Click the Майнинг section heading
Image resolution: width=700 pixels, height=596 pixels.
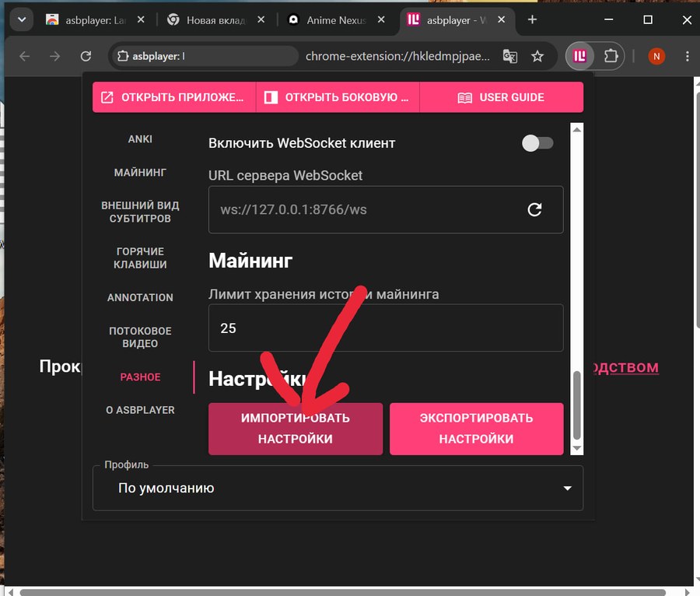pos(250,261)
